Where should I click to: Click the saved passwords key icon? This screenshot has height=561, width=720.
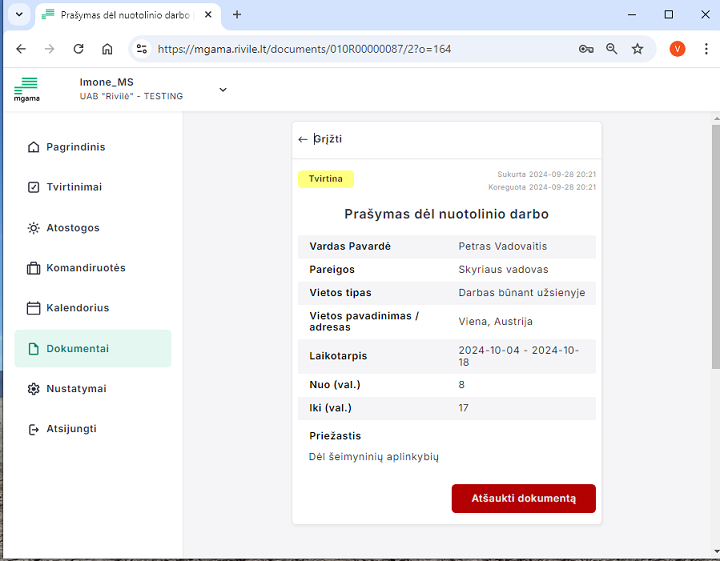586,49
